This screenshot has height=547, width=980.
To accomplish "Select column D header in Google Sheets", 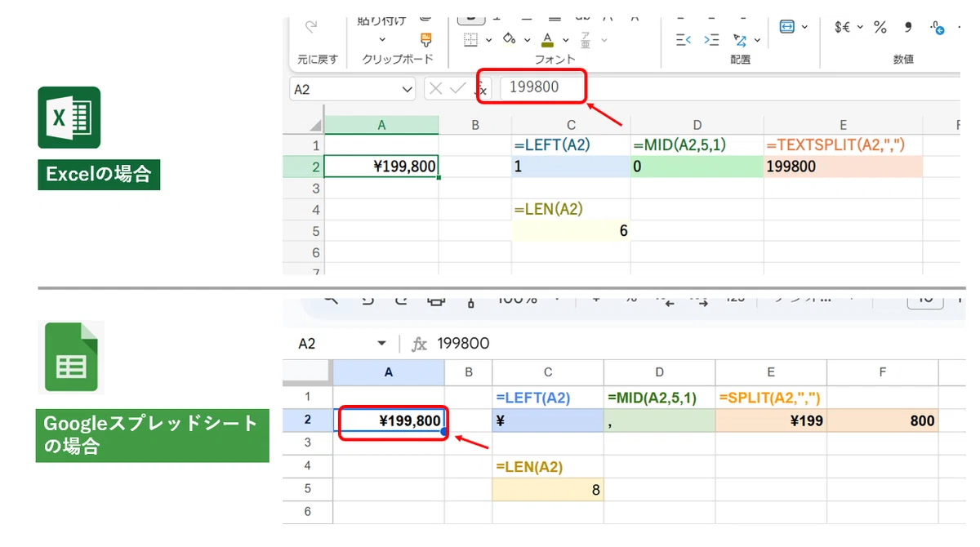I will [660, 371].
